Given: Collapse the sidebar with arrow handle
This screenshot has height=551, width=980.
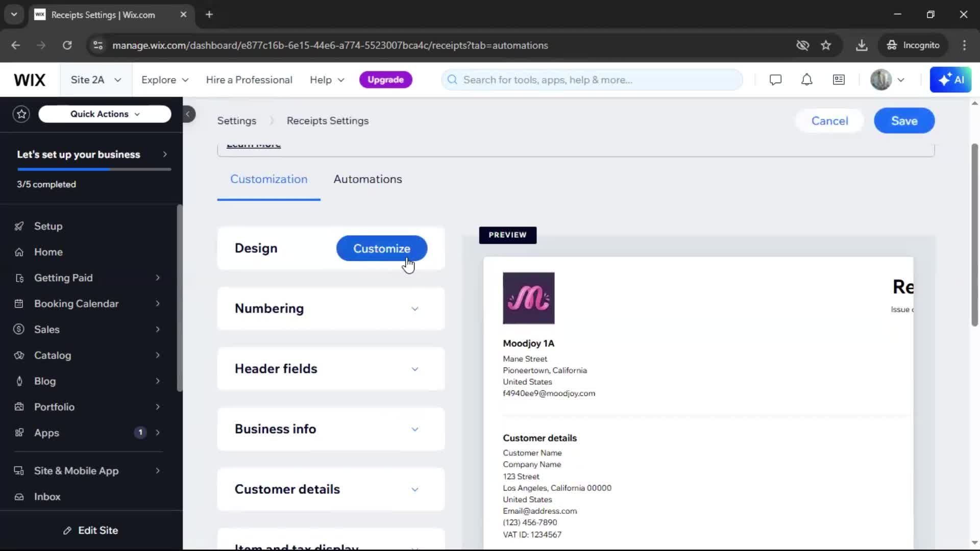Looking at the screenshot, I should [x=188, y=114].
